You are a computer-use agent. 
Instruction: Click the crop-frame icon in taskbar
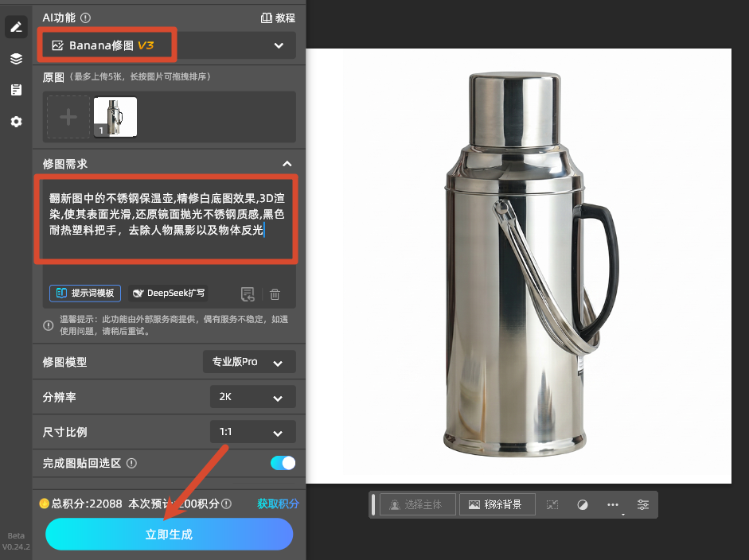pyautogui.click(x=552, y=504)
